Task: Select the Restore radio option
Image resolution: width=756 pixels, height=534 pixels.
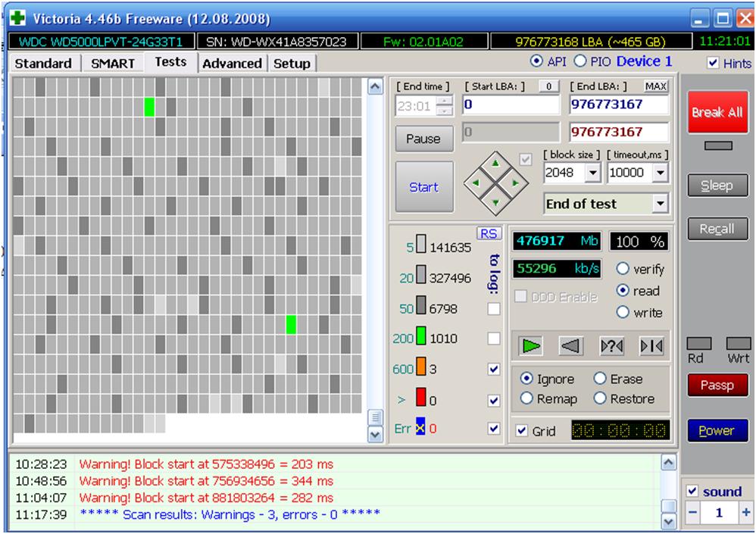Action: [600, 398]
